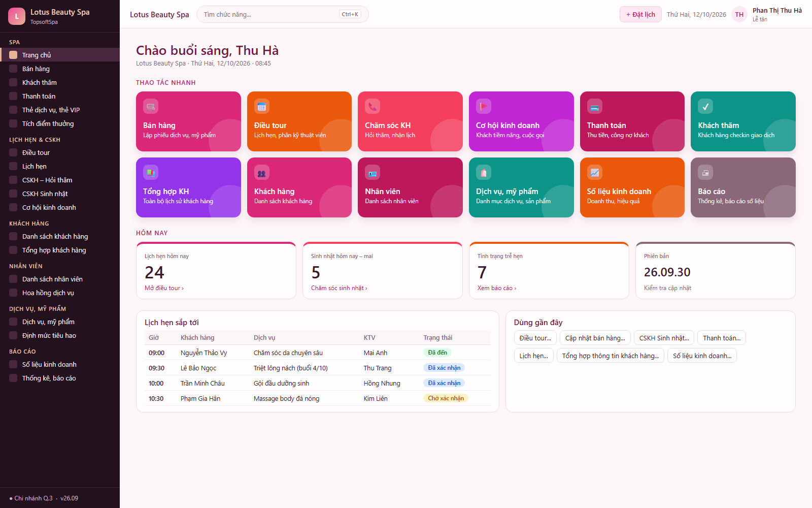
Task: Click the Xem báo cáo link
Action: [497, 288]
